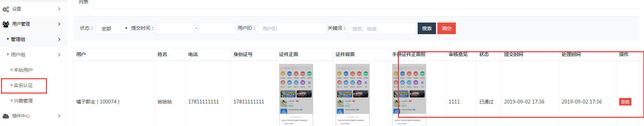Switch to the 列表 tab
Screen dimensions: 644x126
click(83, 2)
